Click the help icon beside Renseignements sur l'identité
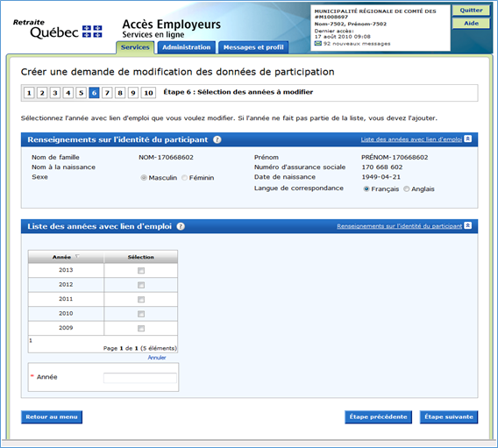This screenshot has width=498, height=448. [217, 139]
